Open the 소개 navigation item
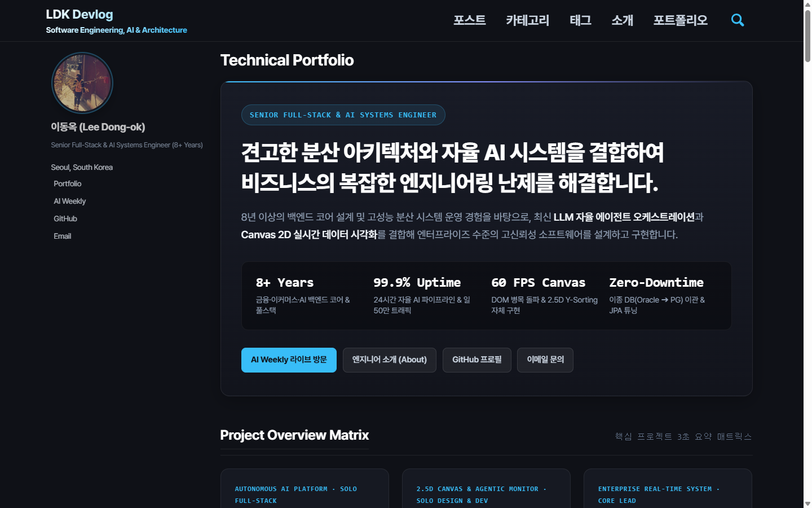Viewport: 812px width, 508px height. coord(623,20)
